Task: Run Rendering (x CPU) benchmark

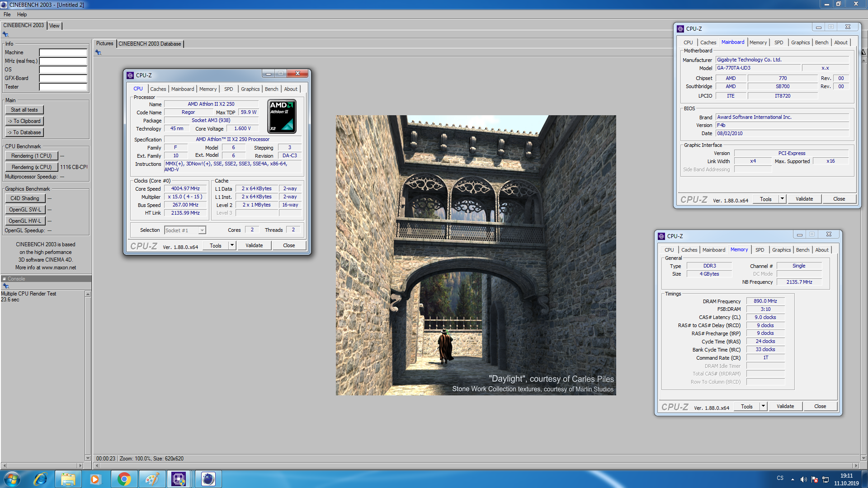Action: click(31, 167)
